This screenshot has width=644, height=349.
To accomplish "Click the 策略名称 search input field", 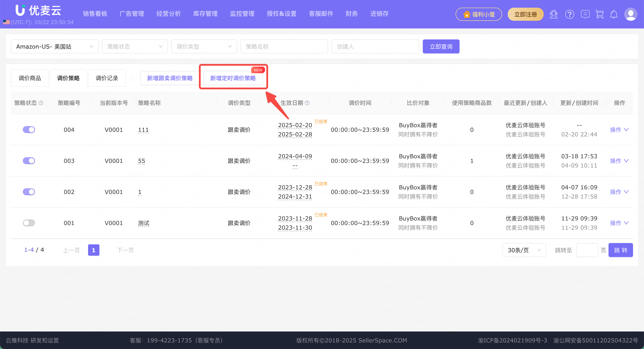I will (x=284, y=46).
